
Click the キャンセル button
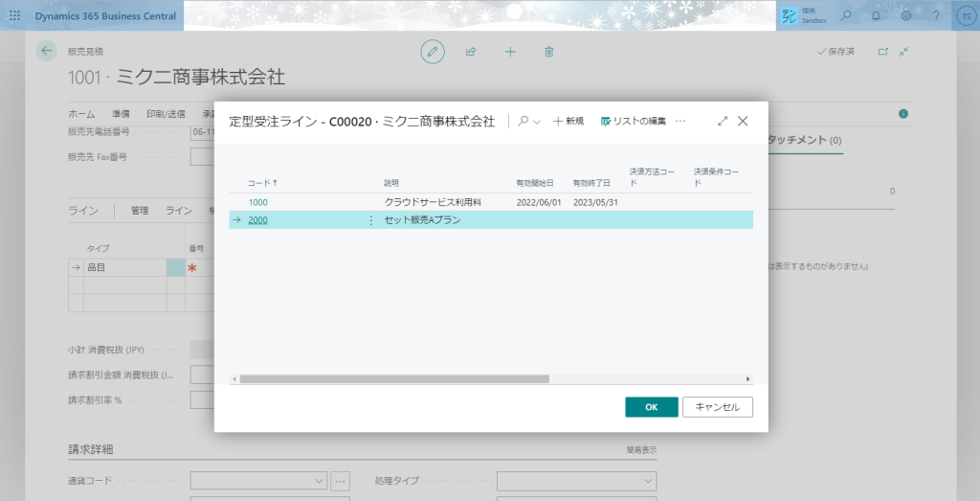pyautogui.click(x=718, y=407)
